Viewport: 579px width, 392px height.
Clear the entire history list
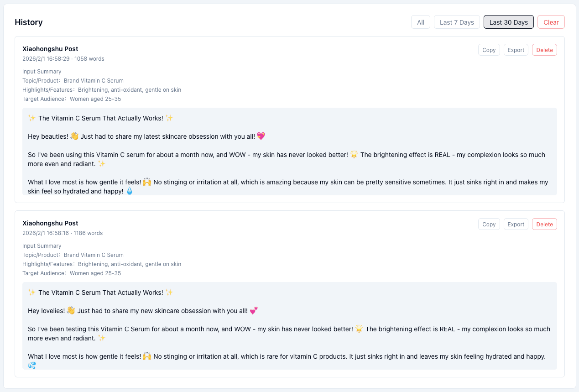551,22
